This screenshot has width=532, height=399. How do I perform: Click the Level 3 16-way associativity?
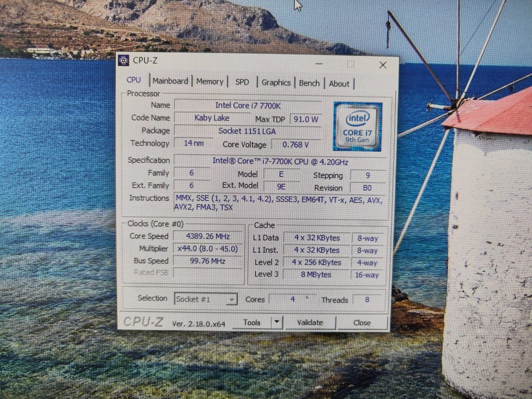367,275
